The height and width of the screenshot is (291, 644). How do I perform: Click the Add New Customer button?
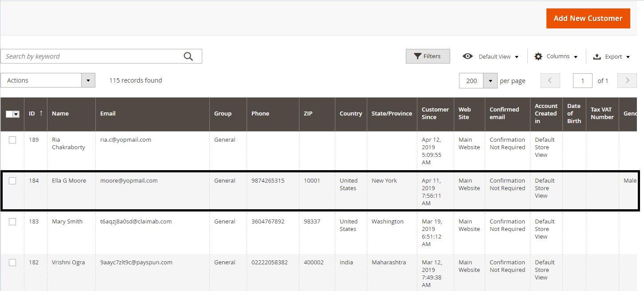(588, 18)
